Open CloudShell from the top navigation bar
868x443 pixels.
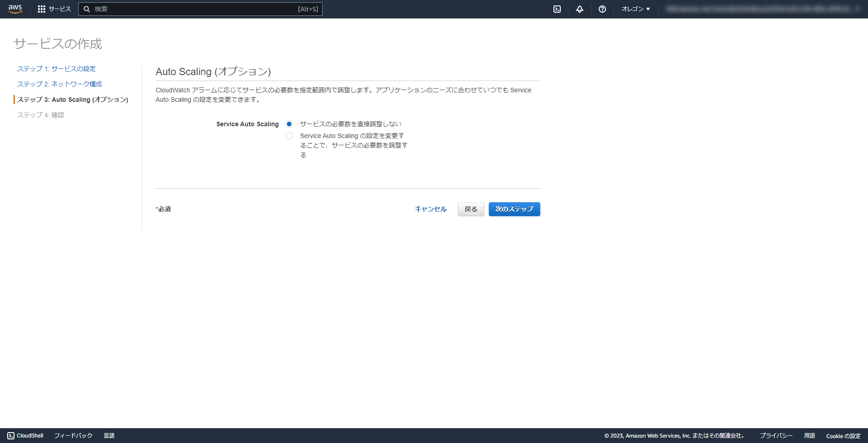click(558, 9)
